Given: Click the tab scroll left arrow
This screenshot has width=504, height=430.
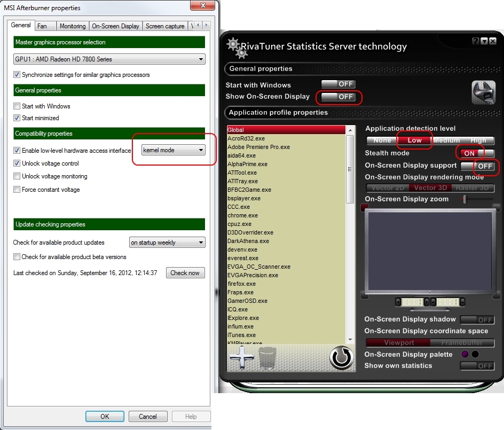Looking at the screenshot, I should pos(198,25).
